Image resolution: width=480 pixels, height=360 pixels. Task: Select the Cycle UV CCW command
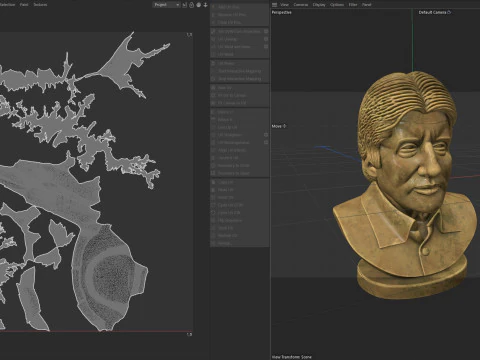(x=240, y=205)
